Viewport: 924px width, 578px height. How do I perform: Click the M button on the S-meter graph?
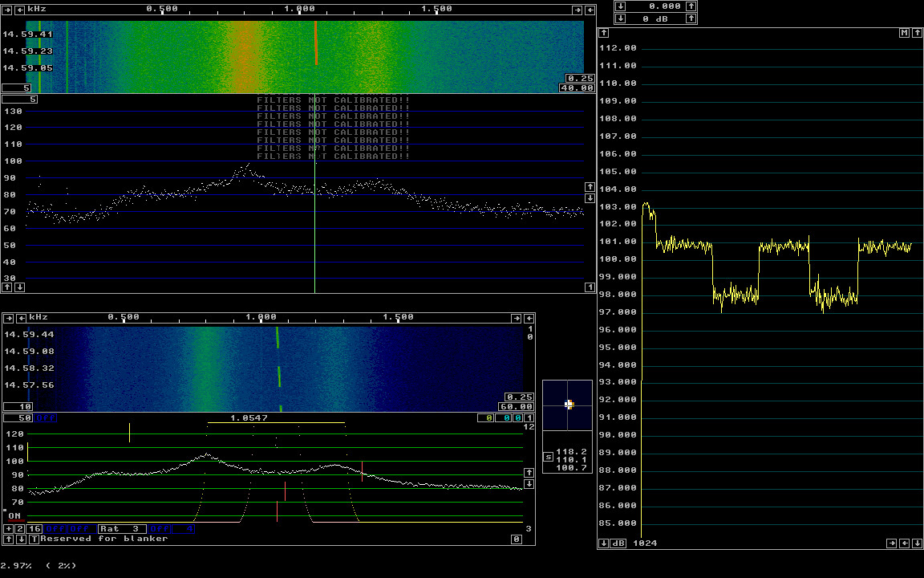(904, 33)
